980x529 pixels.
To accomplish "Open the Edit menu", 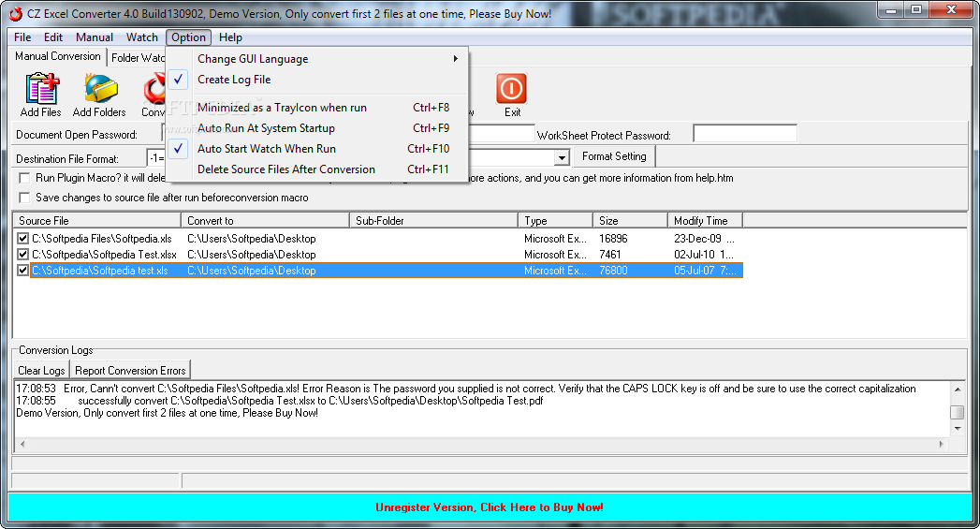I will [x=53, y=37].
